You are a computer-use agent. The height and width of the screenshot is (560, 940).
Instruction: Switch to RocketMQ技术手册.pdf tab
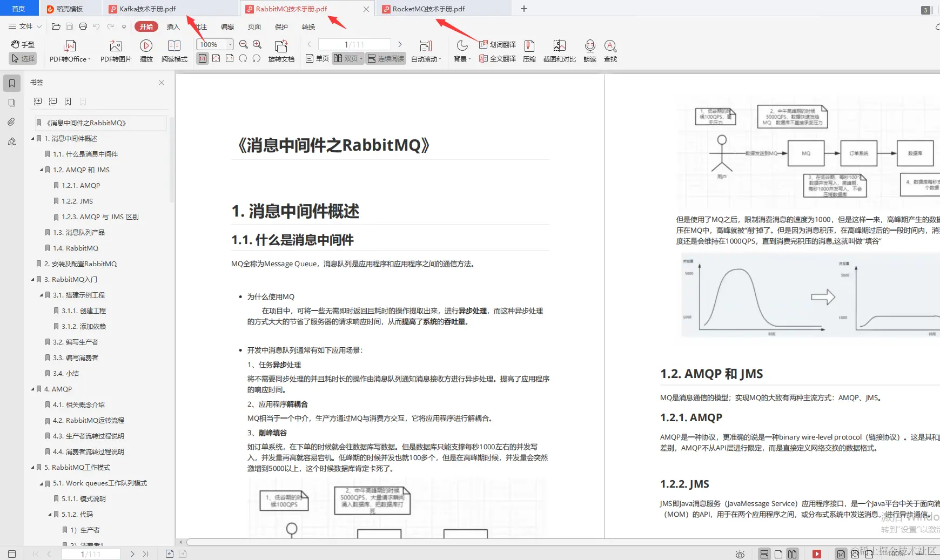(444, 9)
